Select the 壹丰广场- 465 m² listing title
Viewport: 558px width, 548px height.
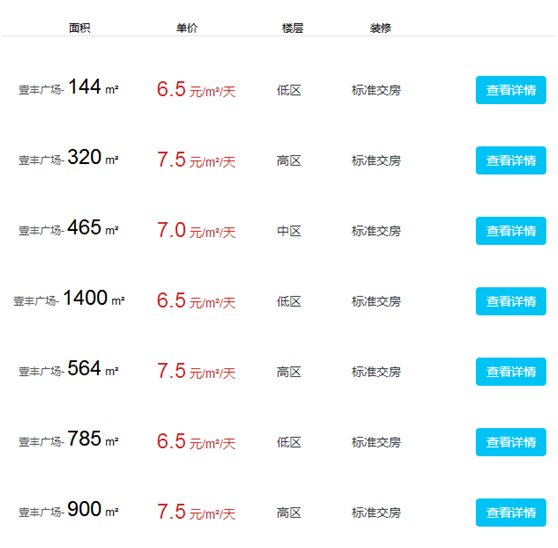(68, 228)
